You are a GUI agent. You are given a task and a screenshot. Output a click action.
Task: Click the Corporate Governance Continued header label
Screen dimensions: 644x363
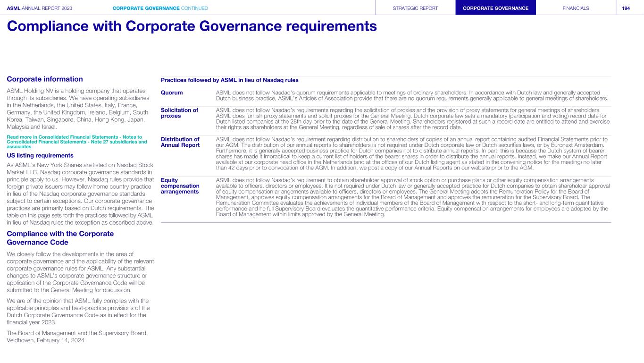(160, 8)
